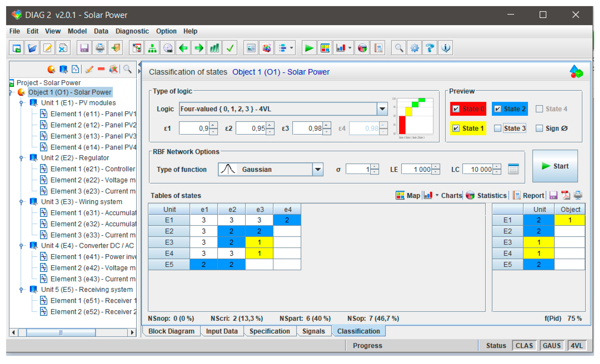Open the Diagnostic menu

pos(132,31)
